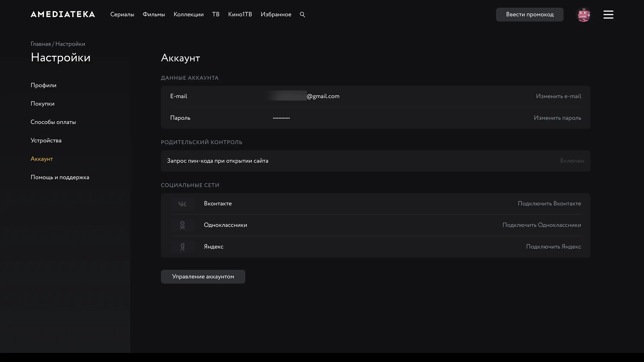Click "Подключить Яндекс" link
This screenshot has height=362, width=644.
[x=553, y=247]
